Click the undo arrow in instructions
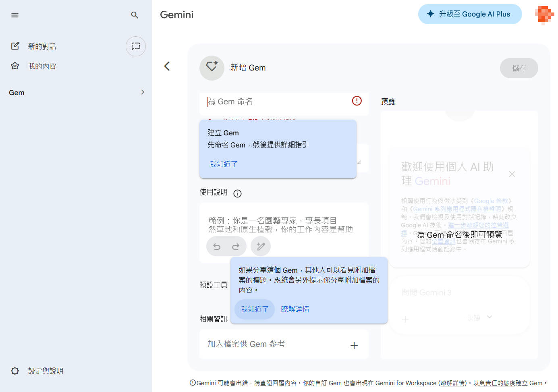This screenshot has height=392, width=558. tap(217, 247)
